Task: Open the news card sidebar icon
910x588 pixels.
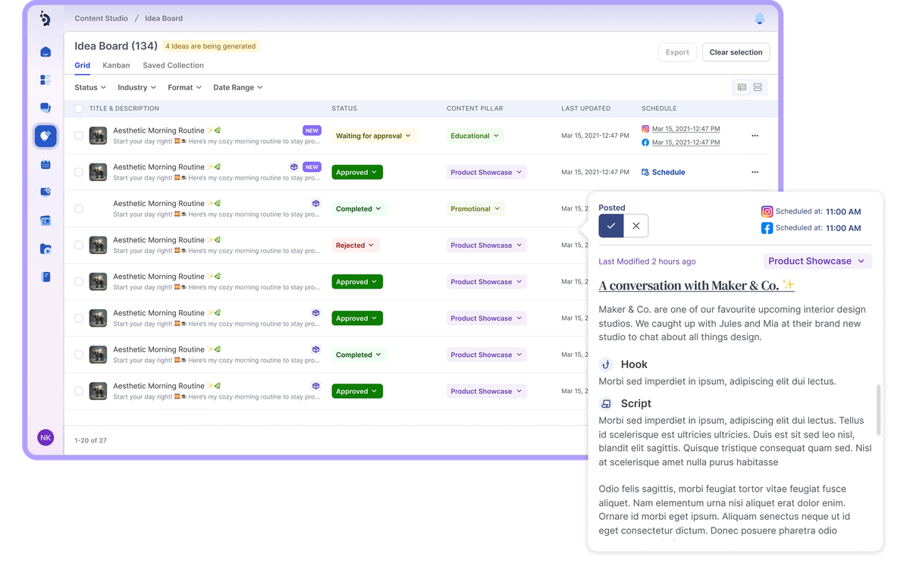Action: [x=45, y=220]
